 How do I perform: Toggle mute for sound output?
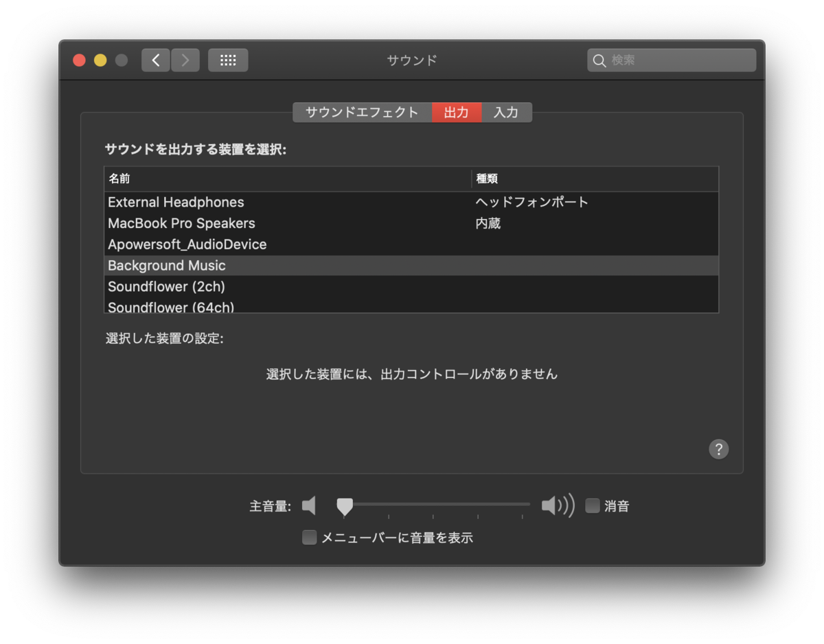pyautogui.click(x=592, y=505)
